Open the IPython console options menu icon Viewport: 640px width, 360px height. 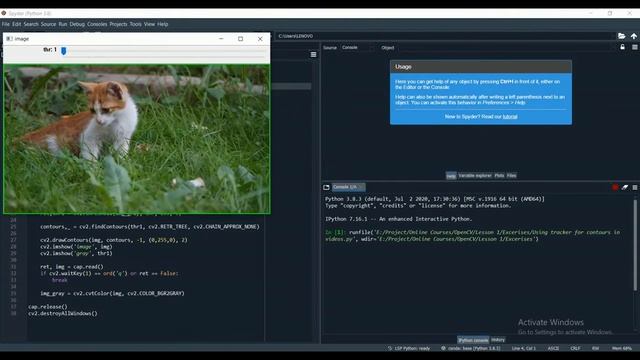click(635, 187)
